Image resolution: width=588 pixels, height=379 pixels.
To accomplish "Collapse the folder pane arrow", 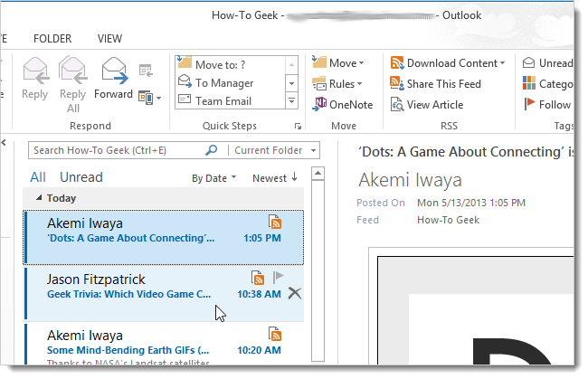I will pyautogui.click(x=4, y=142).
